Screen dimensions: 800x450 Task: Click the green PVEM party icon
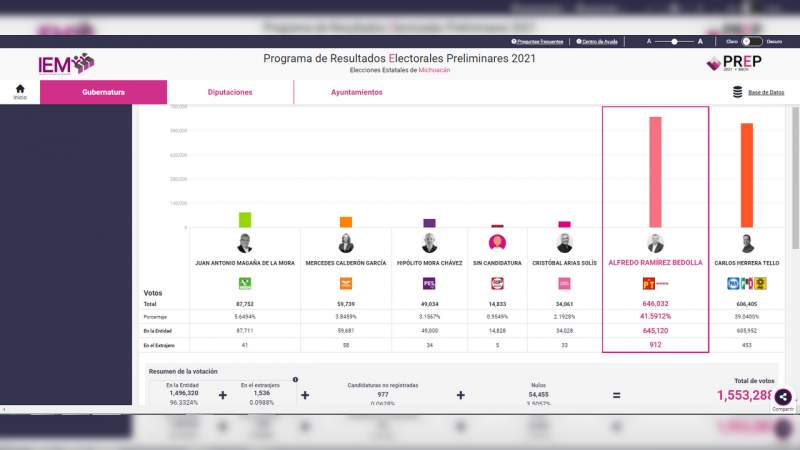[x=245, y=283]
